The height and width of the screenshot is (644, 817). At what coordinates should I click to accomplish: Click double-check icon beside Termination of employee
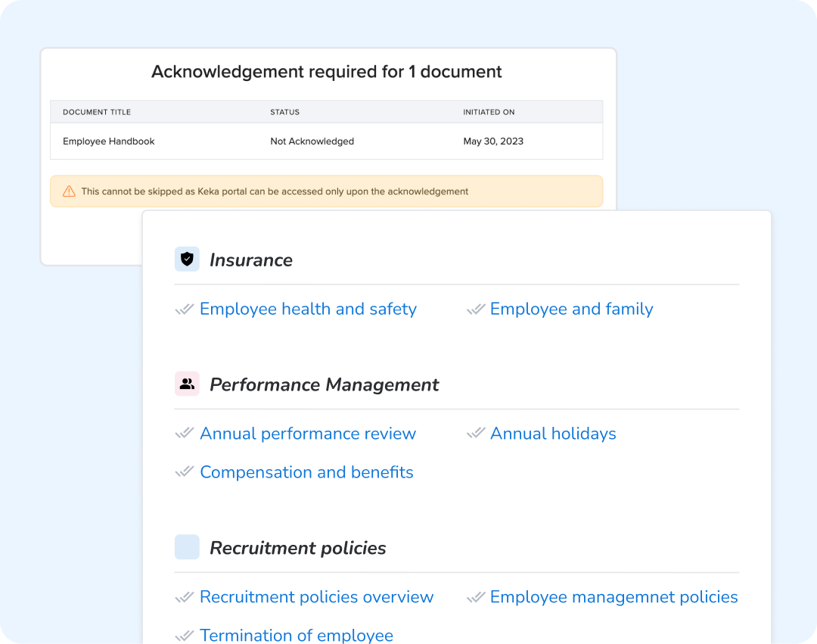pos(185,635)
